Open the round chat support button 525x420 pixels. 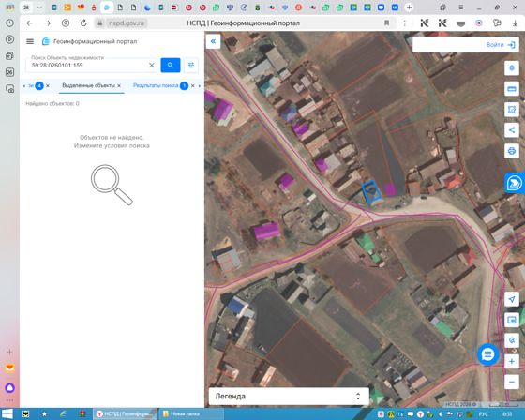pyautogui.click(x=487, y=354)
